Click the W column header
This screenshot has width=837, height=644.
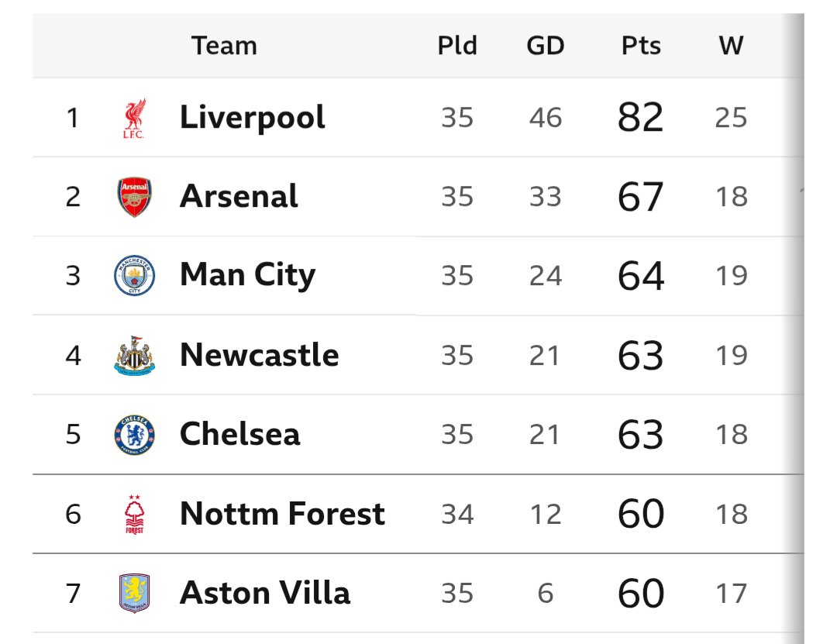coord(732,46)
